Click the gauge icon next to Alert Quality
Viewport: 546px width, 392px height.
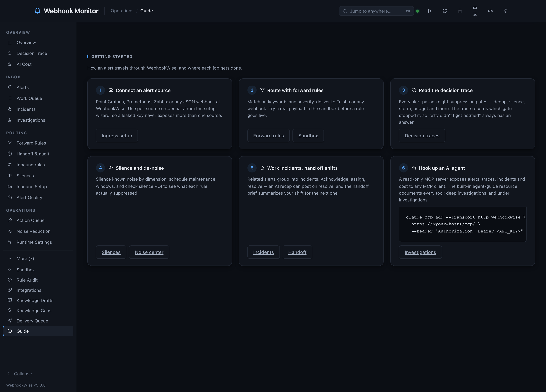coord(10,197)
